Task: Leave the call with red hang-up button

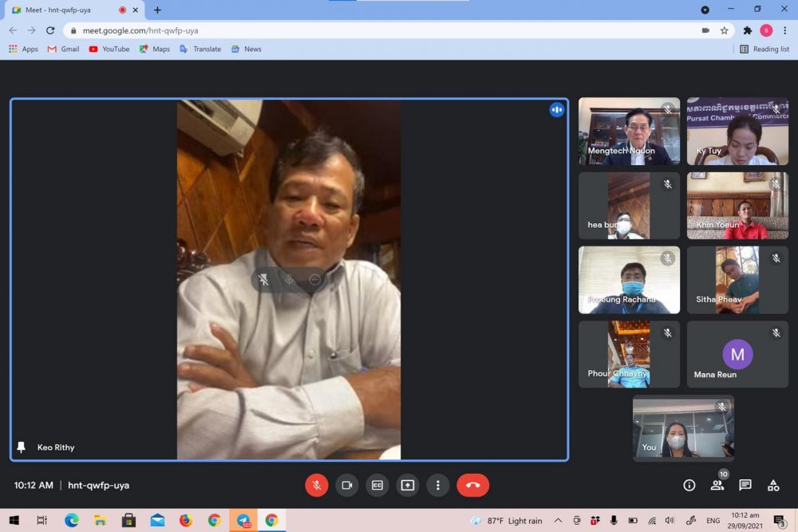Action: [472, 485]
